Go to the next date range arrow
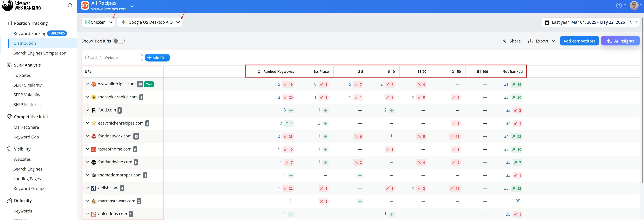The height and width of the screenshot is (220, 644). 637,22
